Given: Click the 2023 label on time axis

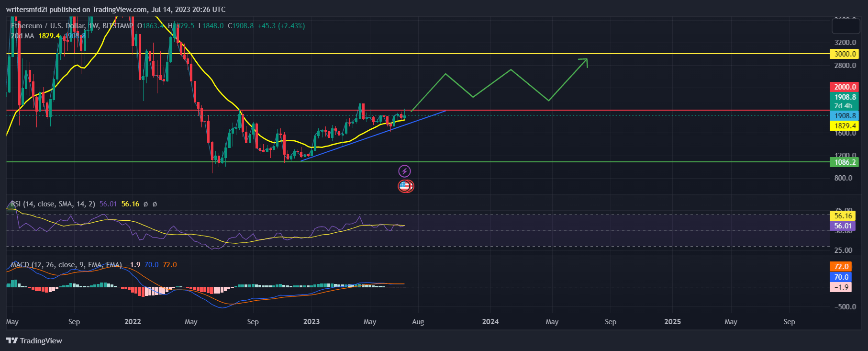Looking at the screenshot, I should coord(312,322).
